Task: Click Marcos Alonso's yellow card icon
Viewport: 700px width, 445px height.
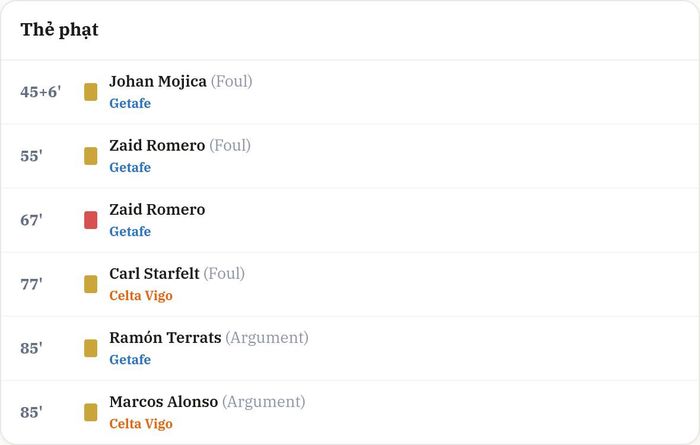Action: (x=91, y=412)
